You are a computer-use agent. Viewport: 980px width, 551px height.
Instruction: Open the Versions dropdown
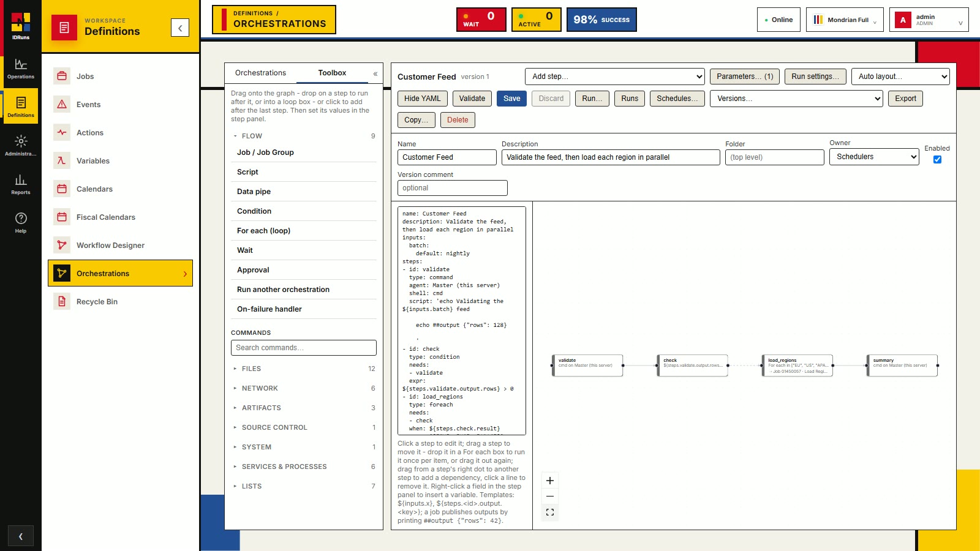(796, 99)
